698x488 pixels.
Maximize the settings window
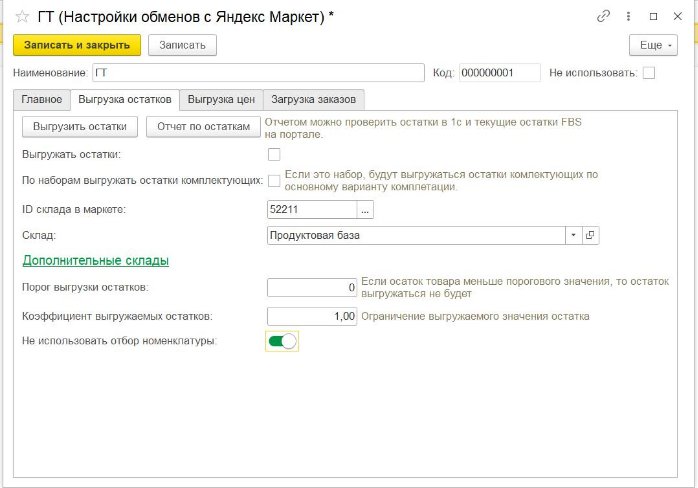point(653,16)
